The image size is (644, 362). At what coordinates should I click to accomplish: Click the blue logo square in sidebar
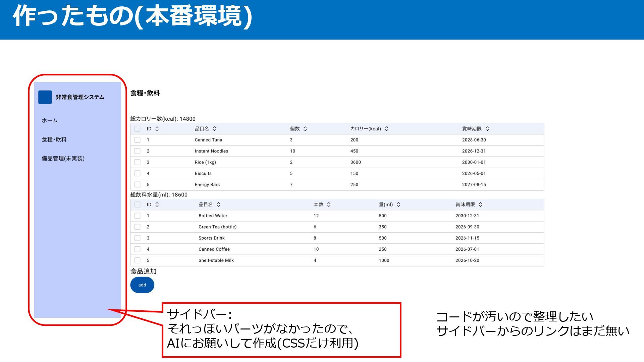[x=45, y=97]
